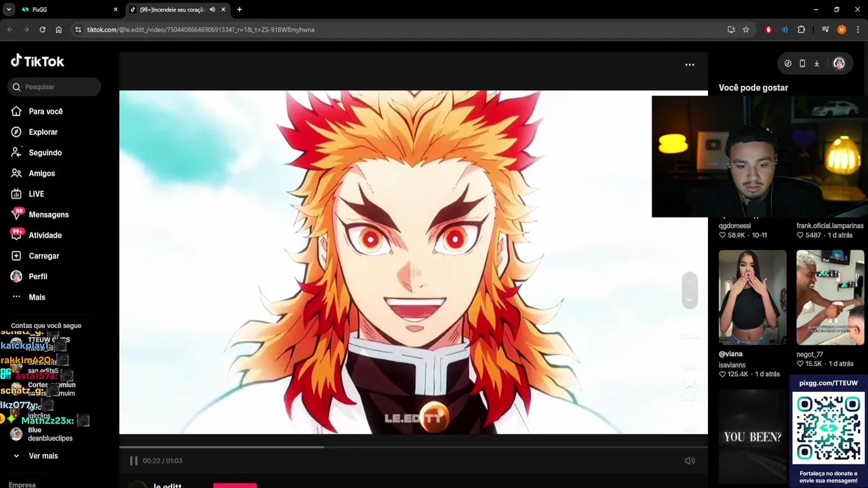Viewport: 868px width, 488px height.
Task: Close the PixGG browser tab
Action: tap(115, 9)
